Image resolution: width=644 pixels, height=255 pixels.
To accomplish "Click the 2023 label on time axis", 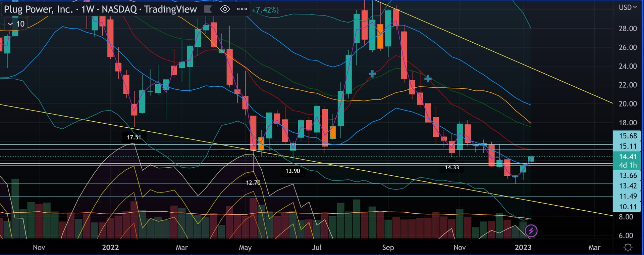I will 523,247.
